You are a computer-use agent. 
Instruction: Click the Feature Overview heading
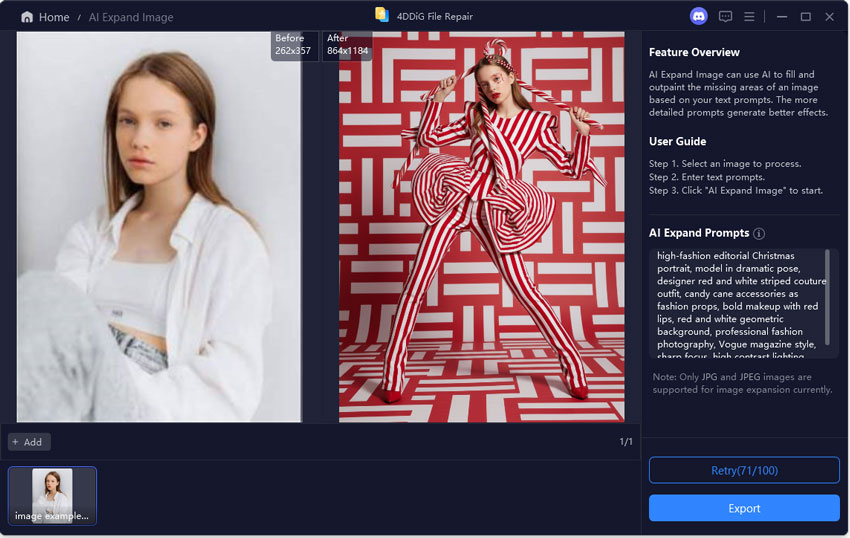point(694,53)
